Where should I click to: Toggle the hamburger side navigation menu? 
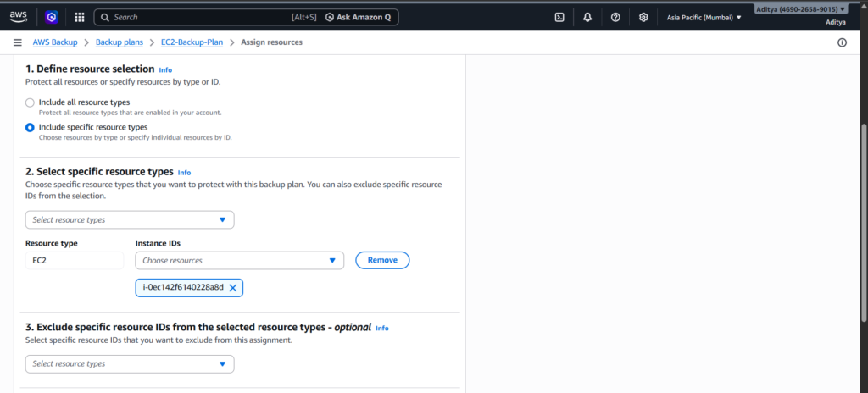(x=17, y=42)
